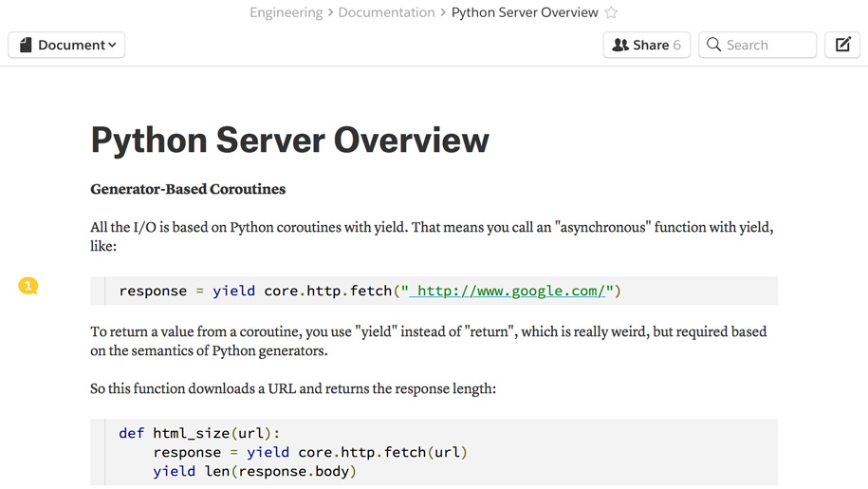Image resolution: width=868 pixels, height=489 pixels.
Task: Click the shared-user count 6
Action: click(x=677, y=45)
